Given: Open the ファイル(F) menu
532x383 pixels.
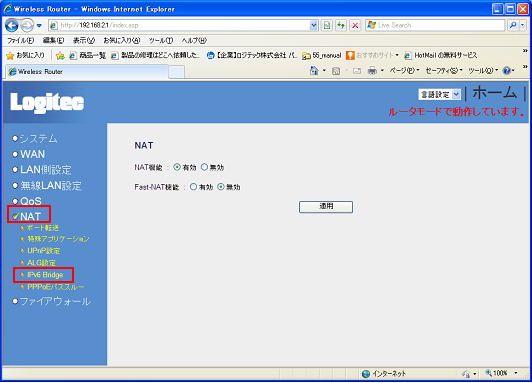Looking at the screenshot, I should tap(21, 40).
